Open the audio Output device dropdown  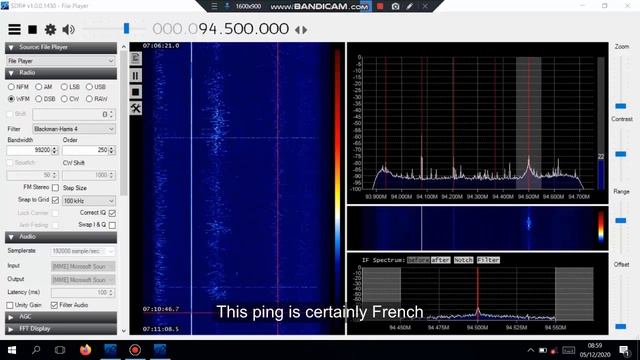pos(83,280)
